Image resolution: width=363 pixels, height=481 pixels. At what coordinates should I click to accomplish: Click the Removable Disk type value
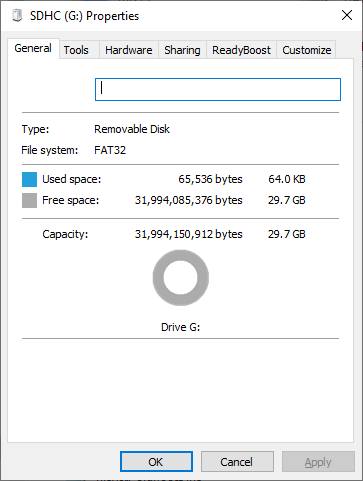click(x=132, y=129)
